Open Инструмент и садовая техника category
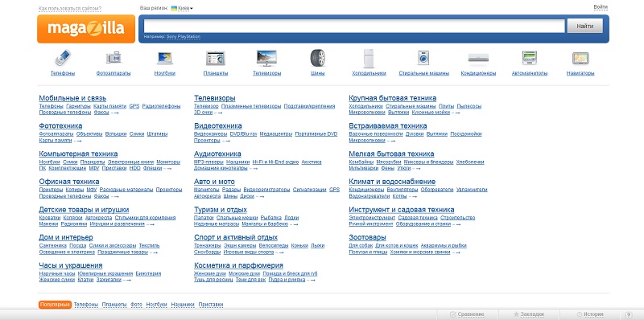 pos(402,210)
